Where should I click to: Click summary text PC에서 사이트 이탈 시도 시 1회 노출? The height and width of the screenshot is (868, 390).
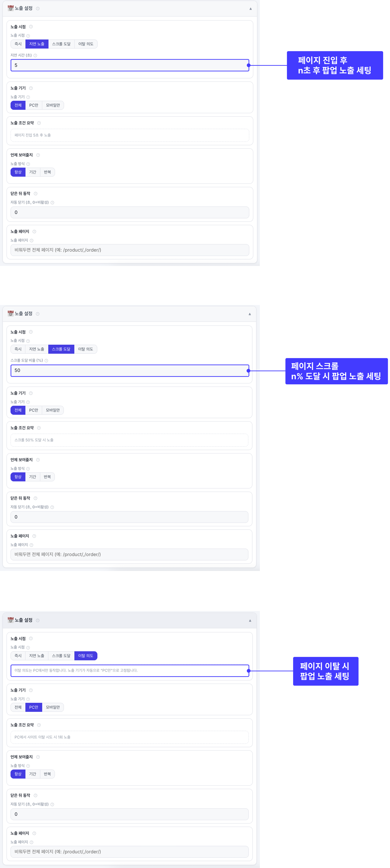[x=42, y=737]
